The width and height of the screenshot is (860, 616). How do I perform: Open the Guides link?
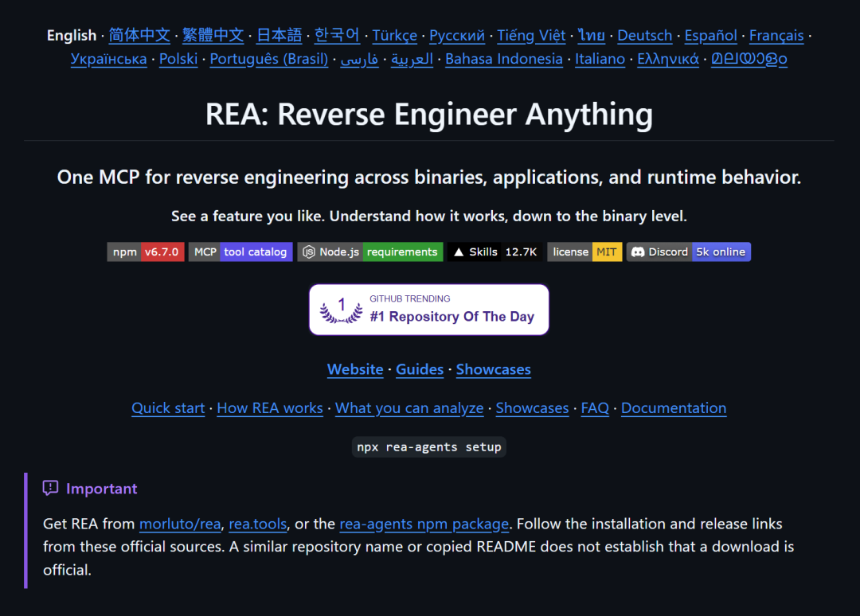point(420,369)
